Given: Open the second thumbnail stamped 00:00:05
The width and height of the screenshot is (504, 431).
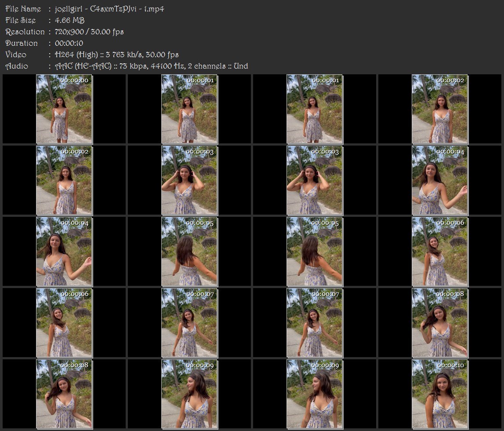Looking at the screenshot, I should 315,252.
